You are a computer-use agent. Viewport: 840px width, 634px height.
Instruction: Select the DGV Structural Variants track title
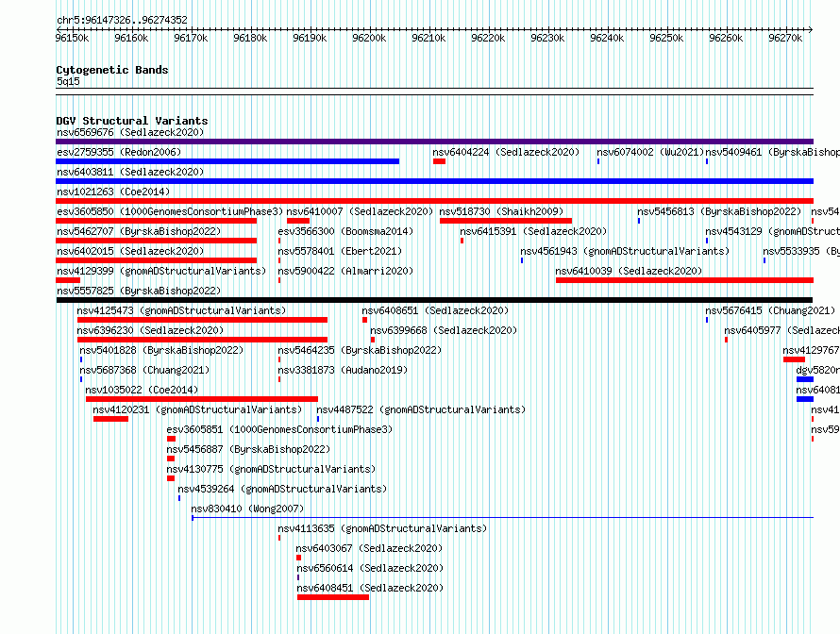coord(132,121)
